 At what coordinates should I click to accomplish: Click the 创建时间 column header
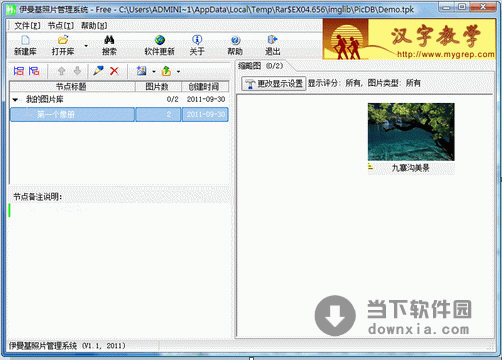[205, 87]
